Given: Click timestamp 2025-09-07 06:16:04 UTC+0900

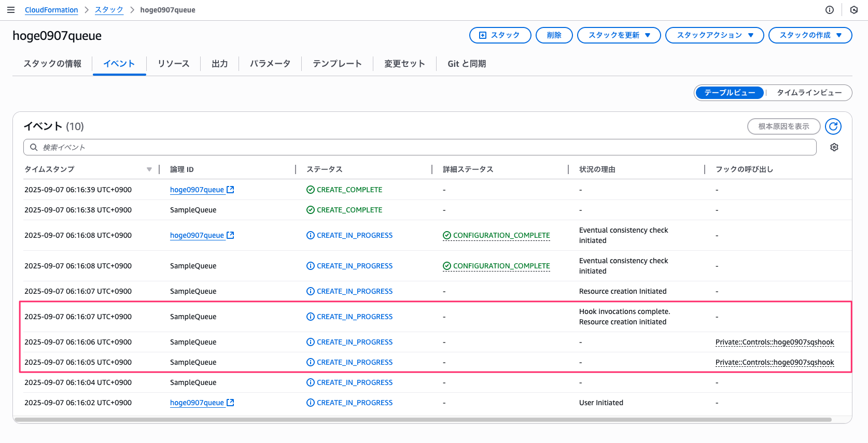Looking at the screenshot, I should point(78,382).
